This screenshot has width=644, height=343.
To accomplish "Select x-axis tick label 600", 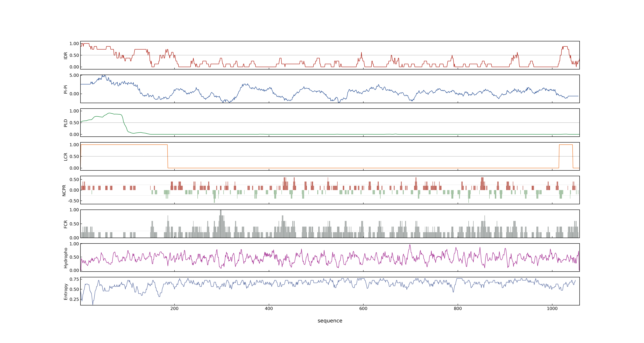I will [x=363, y=309].
